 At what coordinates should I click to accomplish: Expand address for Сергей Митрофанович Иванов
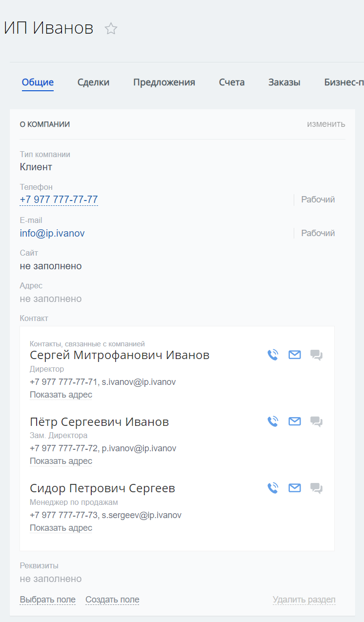(x=61, y=395)
